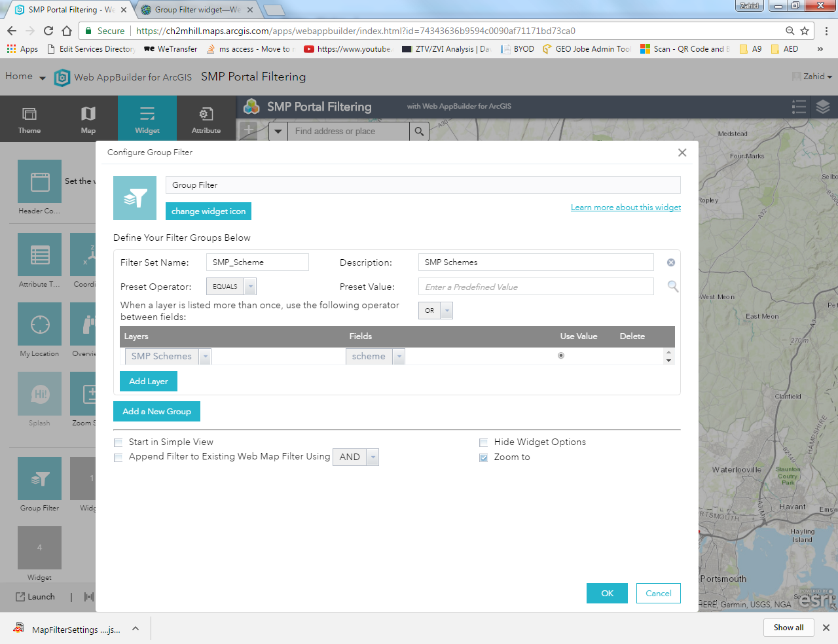Uncheck the Zoom to checkbox
Screen dimensions: 838x644
pyautogui.click(x=484, y=457)
